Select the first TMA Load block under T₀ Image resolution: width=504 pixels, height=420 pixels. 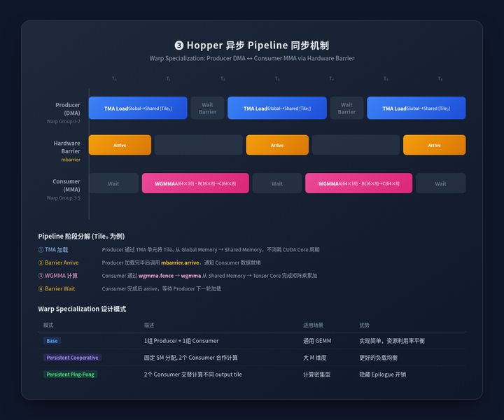[x=138, y=108]
